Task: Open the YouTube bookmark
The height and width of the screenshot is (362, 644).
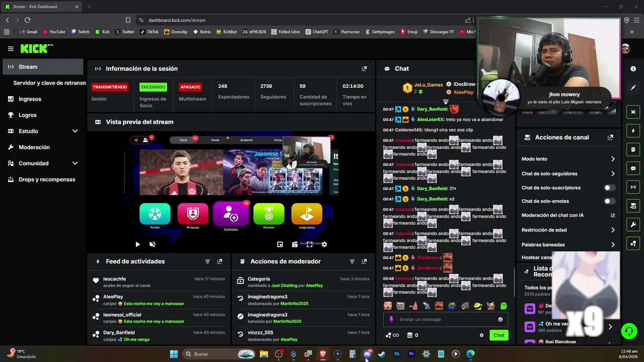Action: coord(54,32)
